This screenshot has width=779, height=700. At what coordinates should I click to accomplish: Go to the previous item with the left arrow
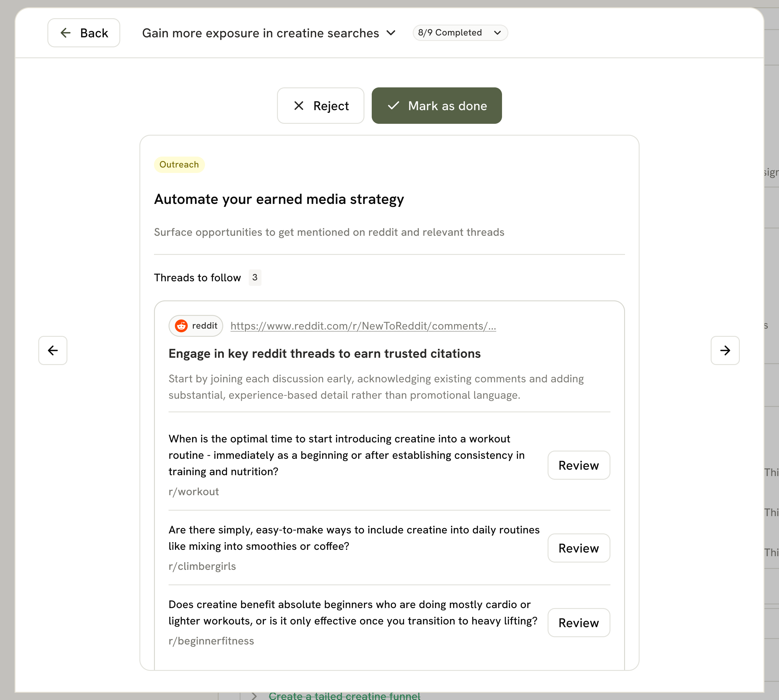tap(53, 350)
